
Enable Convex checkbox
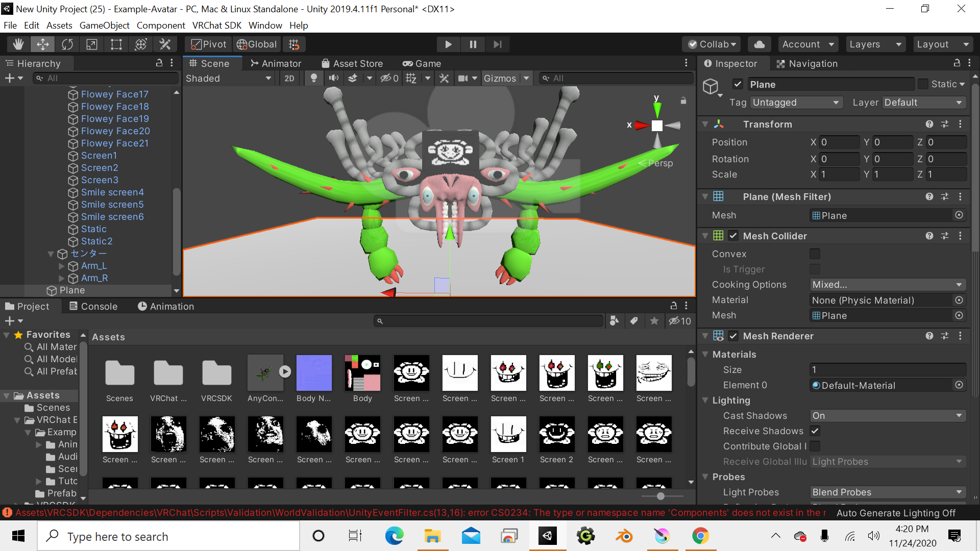point(815,254)
